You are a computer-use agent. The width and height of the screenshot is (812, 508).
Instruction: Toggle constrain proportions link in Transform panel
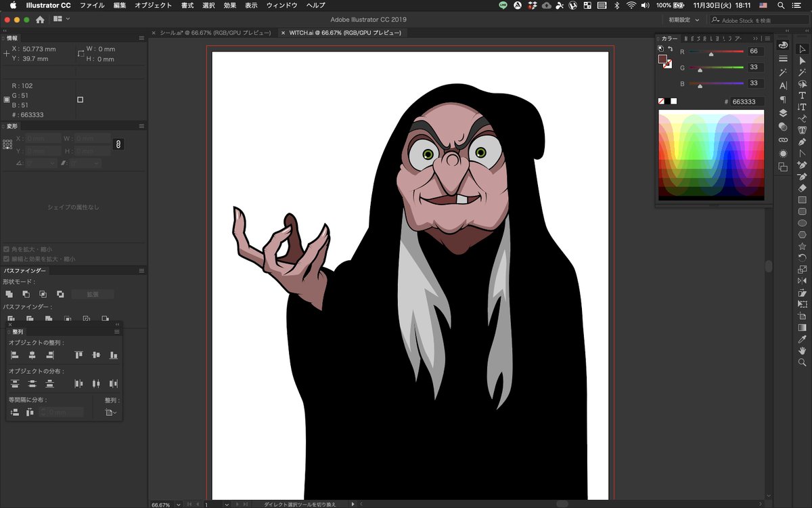[118, 144]
